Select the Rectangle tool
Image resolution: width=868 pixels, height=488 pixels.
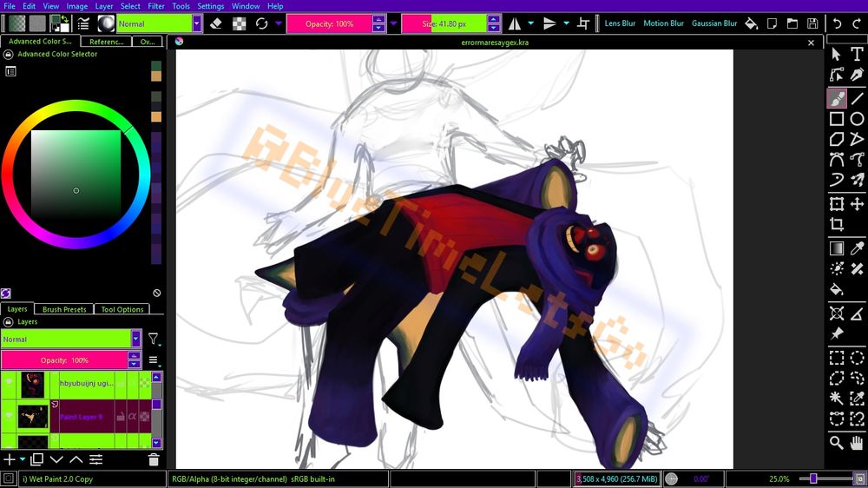coord(837,119)
